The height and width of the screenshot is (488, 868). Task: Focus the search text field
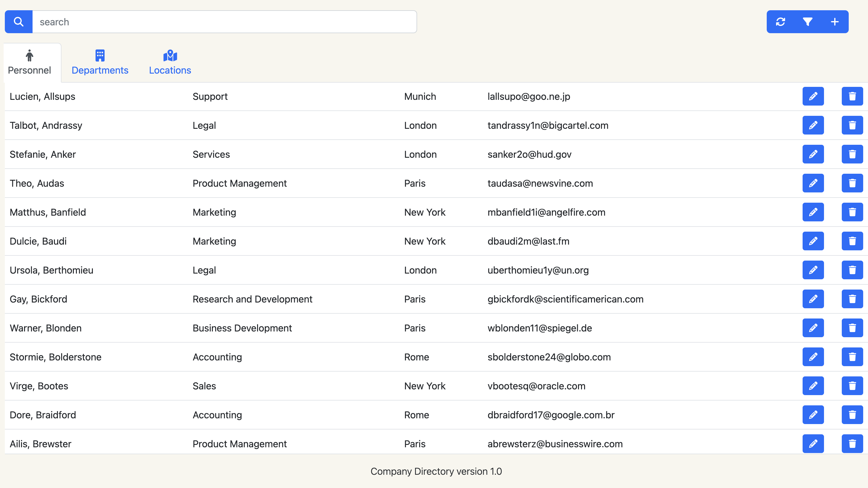[224, 22]
